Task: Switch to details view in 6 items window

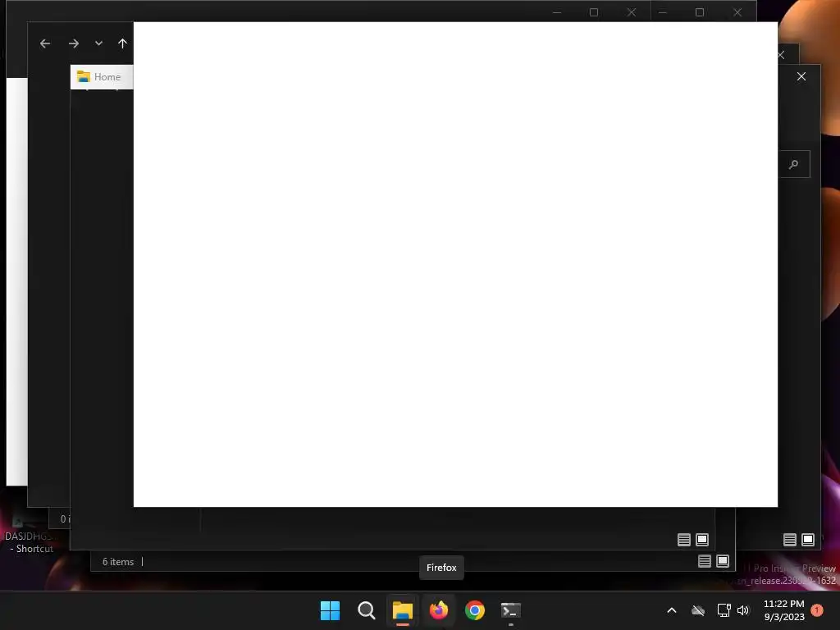Action: (705, 561)
